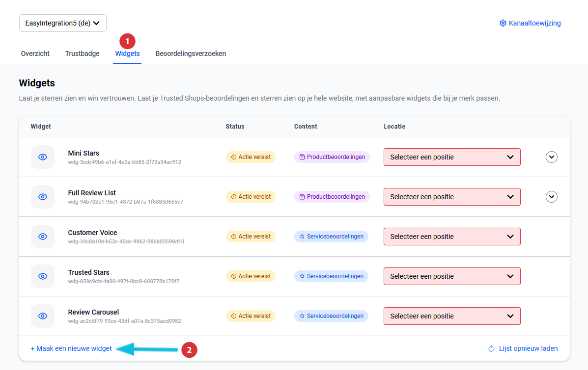Preview the Mini Stars widget eye icon

pyautogui.click(x=43, y=157)
